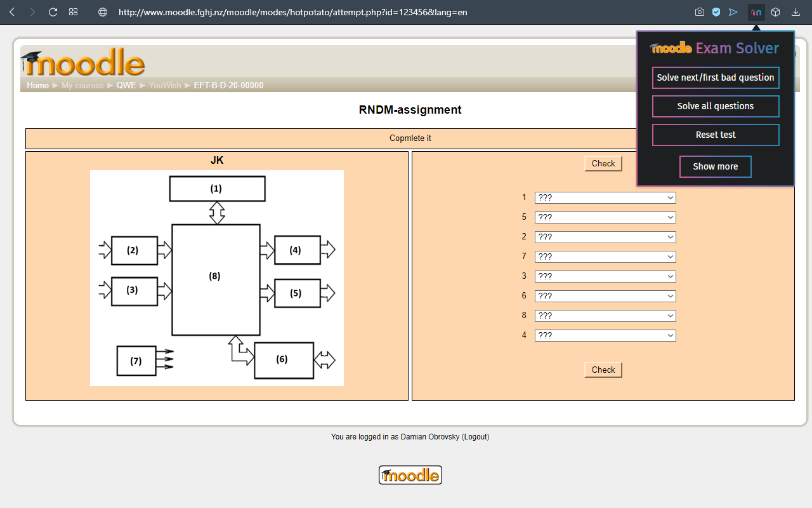The height and width of the screenshot is (508, 812).
Task: Open the dropdown for item 7
Action: click(605, 257)
